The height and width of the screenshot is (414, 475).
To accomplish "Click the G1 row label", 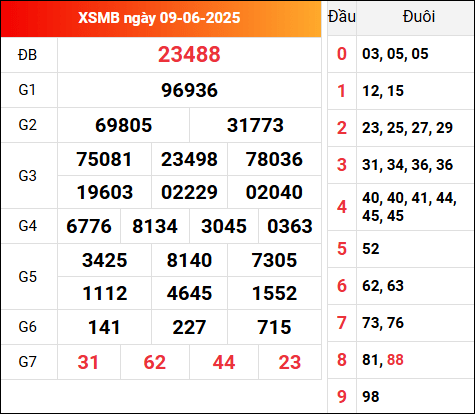I will click(x=27, y=90).
